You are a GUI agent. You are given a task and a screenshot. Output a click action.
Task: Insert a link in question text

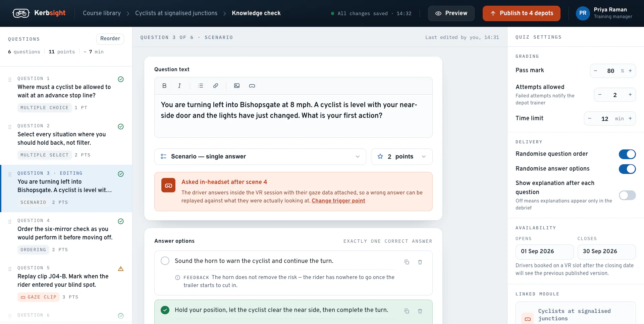point(216,86)
